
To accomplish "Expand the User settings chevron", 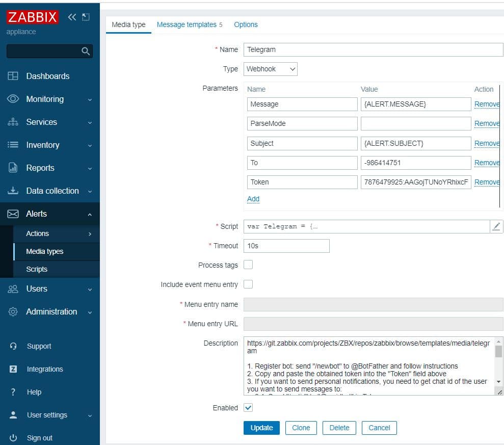I will [90, 415].
